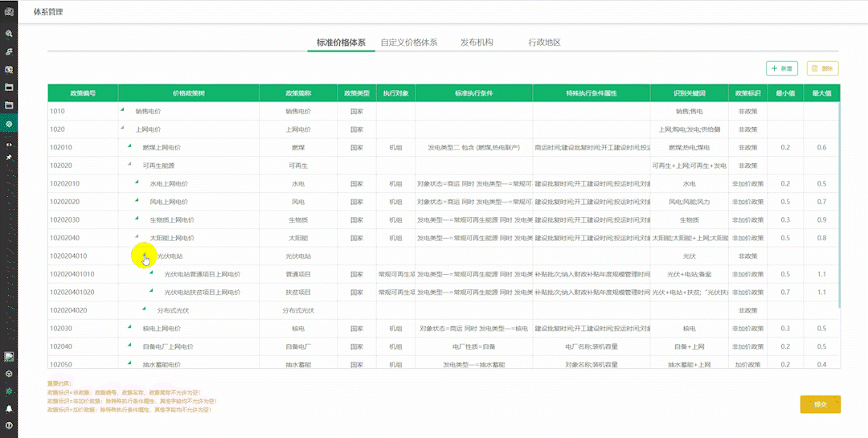This screenshot has height=438, width=868.
Task: Click the magnifier search icon in sidebar
Action: 9,34
